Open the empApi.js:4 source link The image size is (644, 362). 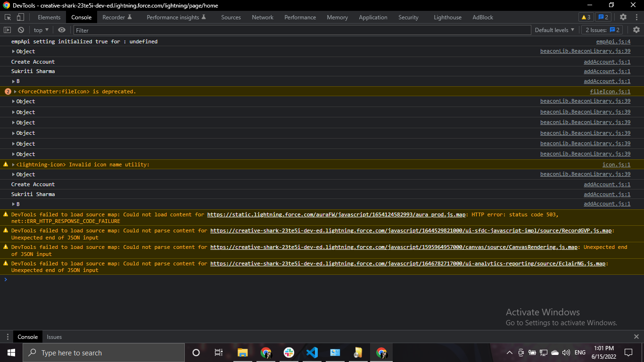613,41
